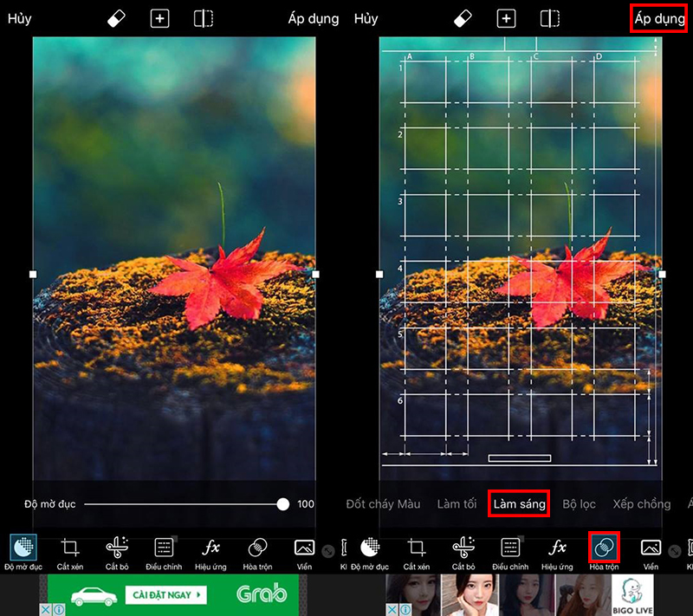Viewport: 693px width, 616px height.
Task: Tap the Grab logo in the ad
Action: 262,593
